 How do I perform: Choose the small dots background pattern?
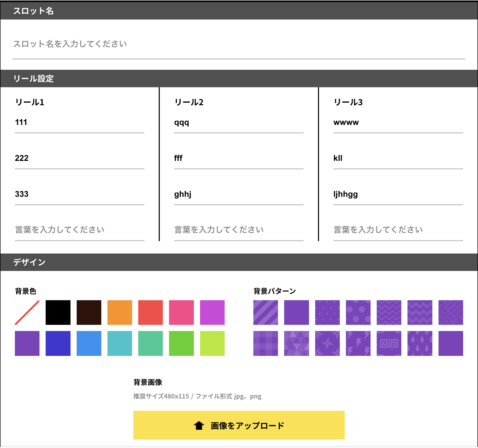tap(327, 313)
